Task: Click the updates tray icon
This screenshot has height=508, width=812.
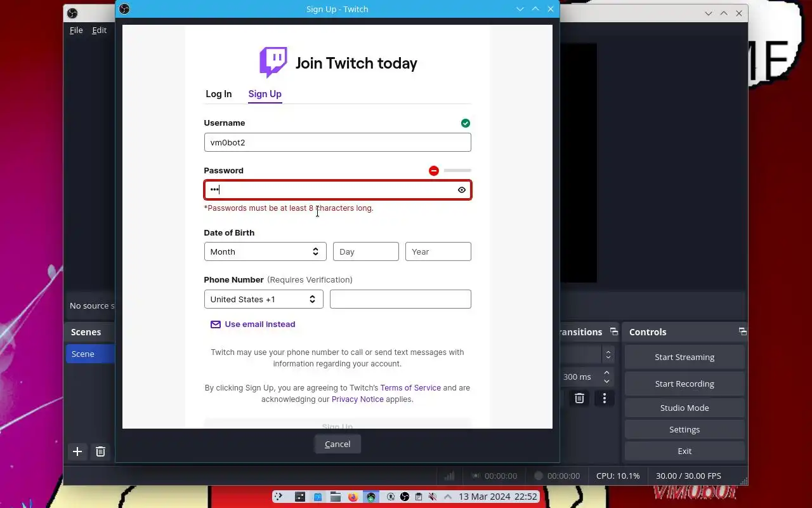Action: 391,497
